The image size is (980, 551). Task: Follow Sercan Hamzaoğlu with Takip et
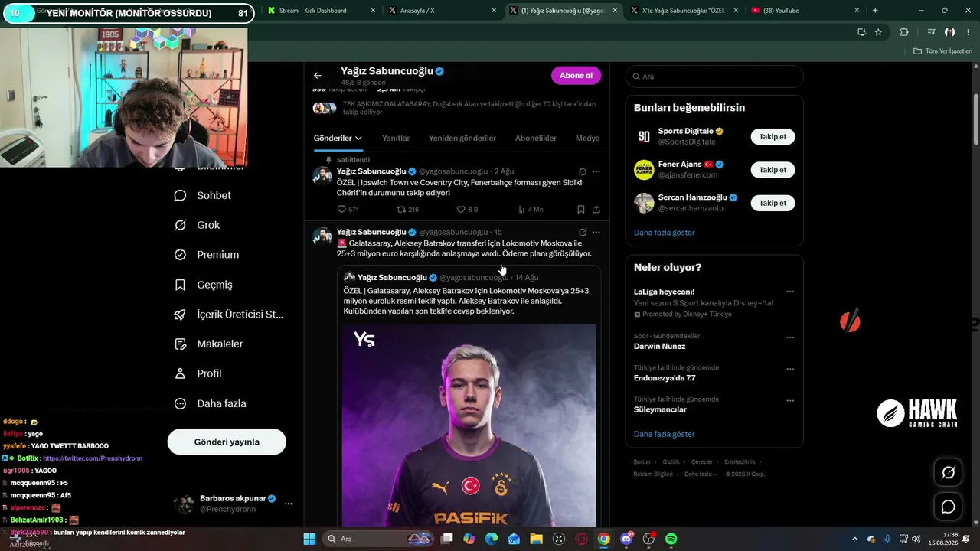(x=773, y=203)
